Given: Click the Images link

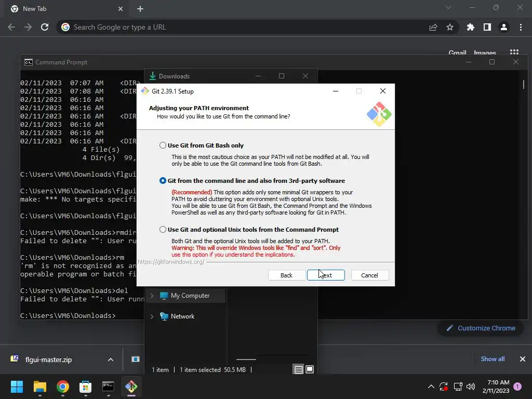Looking at the screenshot, I should (485, 52).
